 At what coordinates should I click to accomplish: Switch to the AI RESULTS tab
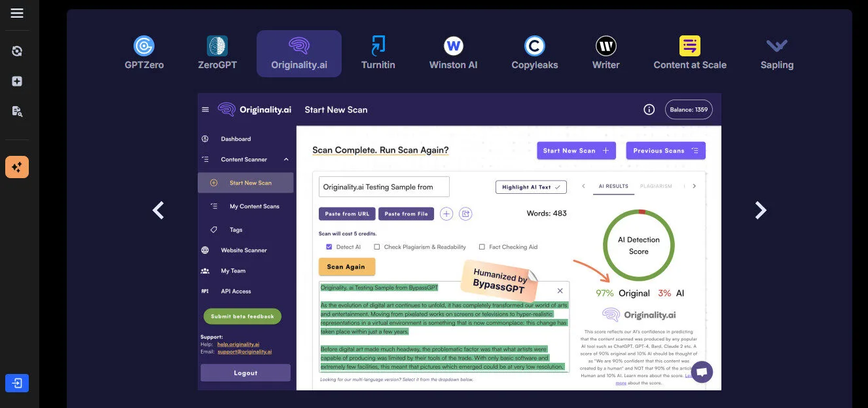[613, 185]
